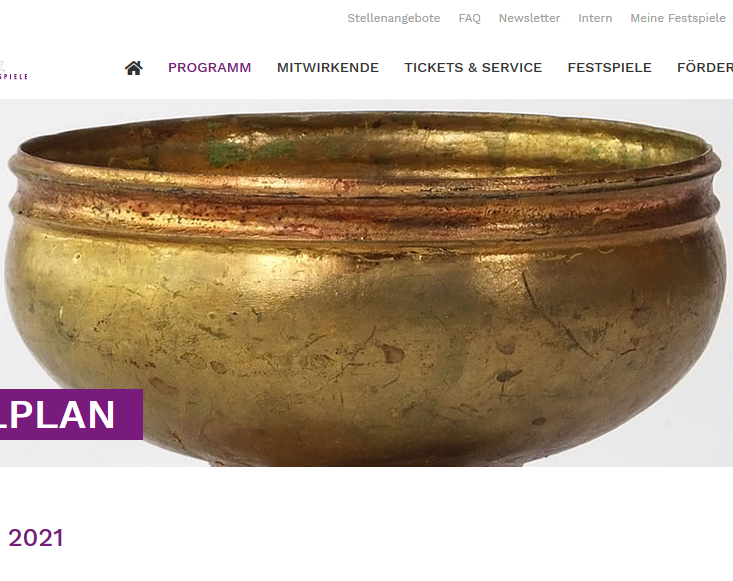Screen dimensions: 733x581
Task: Select the purple 2021 heading
Action: pos(36,538)
